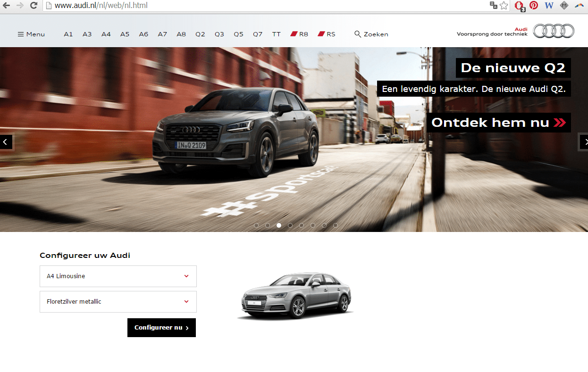
Task: Open the A1 model menu
Action: [x=68, y=34]
